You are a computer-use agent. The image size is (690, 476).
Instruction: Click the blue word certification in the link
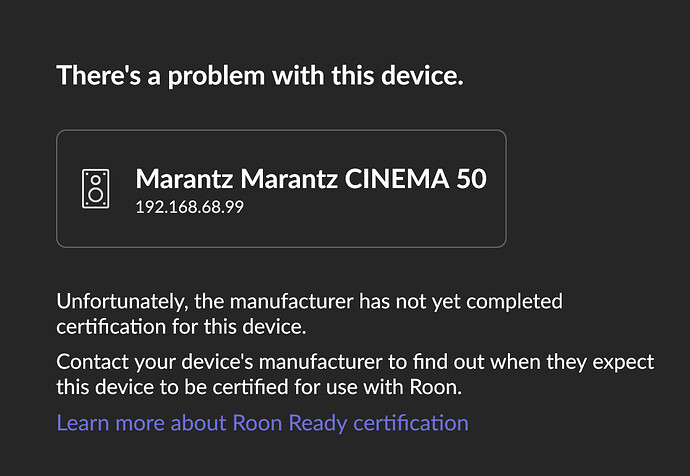click(x=411, y=423)
